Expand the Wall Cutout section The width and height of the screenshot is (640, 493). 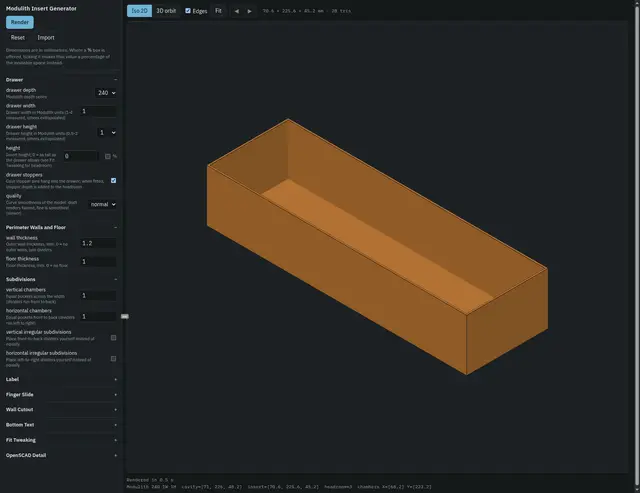61,409
